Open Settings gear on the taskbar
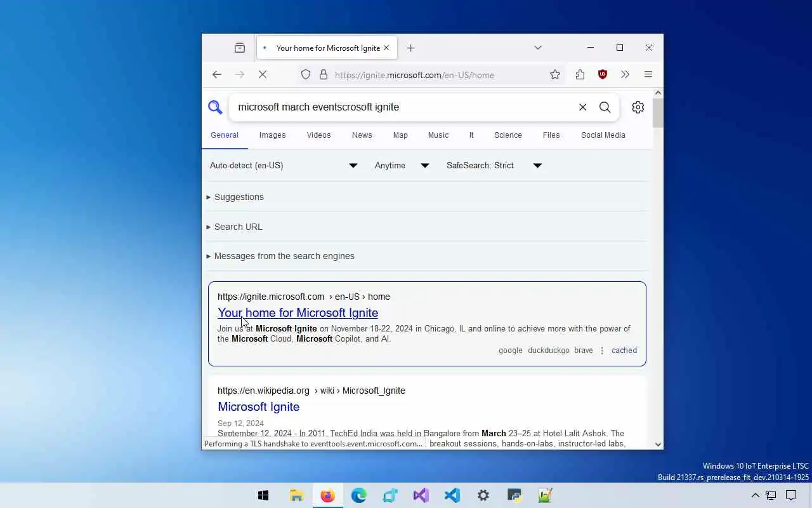Viewport: 812px width, 508px height. click(x=483, y=495)
